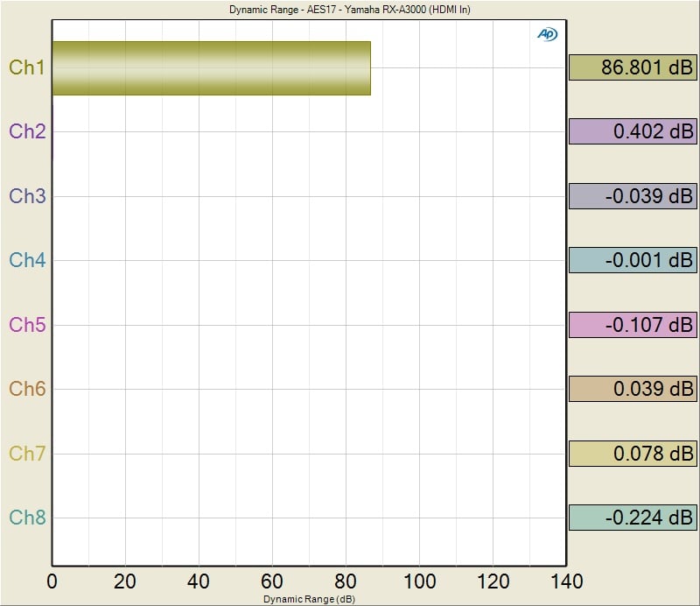Image resolution: width=700 pixels, height=606 pixels.
Task: Click the 140 tick on the x-axis
Action: (x=565, y=581)
